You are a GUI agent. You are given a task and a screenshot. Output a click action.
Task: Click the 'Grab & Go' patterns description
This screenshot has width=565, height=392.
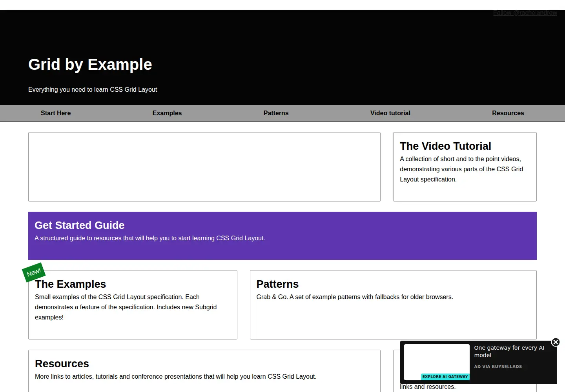[355, 297]
